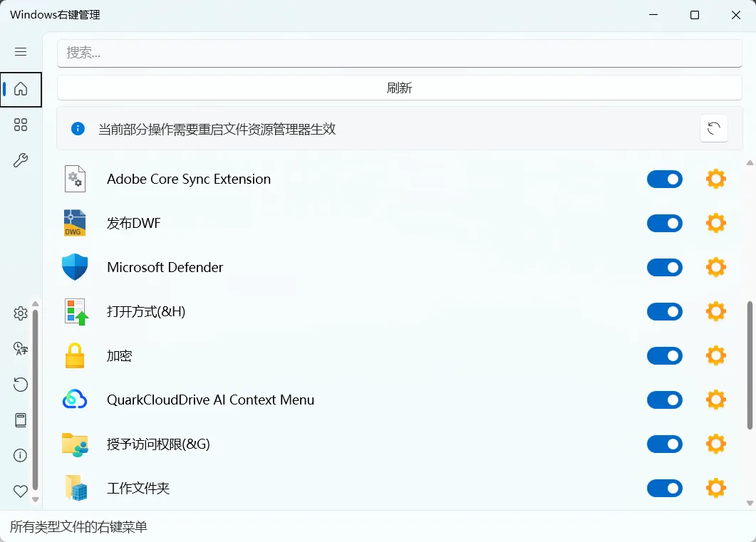Open the wrench tools section
This screenshot has height=542, width=756.
21,160
